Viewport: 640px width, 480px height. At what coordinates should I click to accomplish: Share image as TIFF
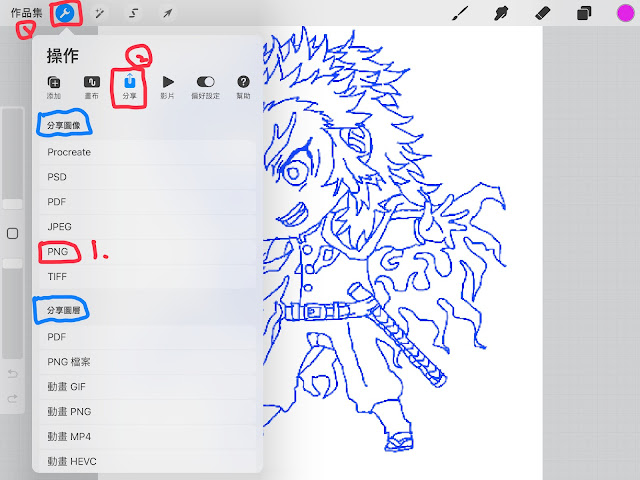pyautogui.click(x=148, y=277)
